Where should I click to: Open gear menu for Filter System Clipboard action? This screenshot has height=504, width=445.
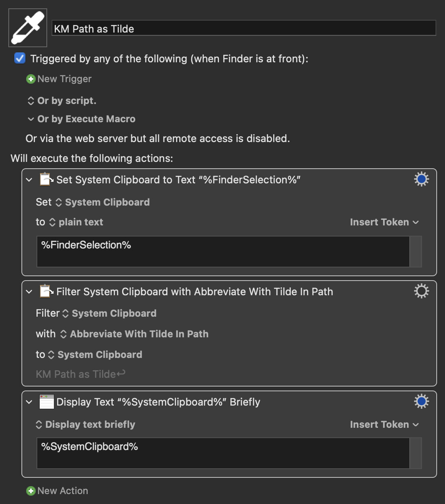(x=421, y=291)
